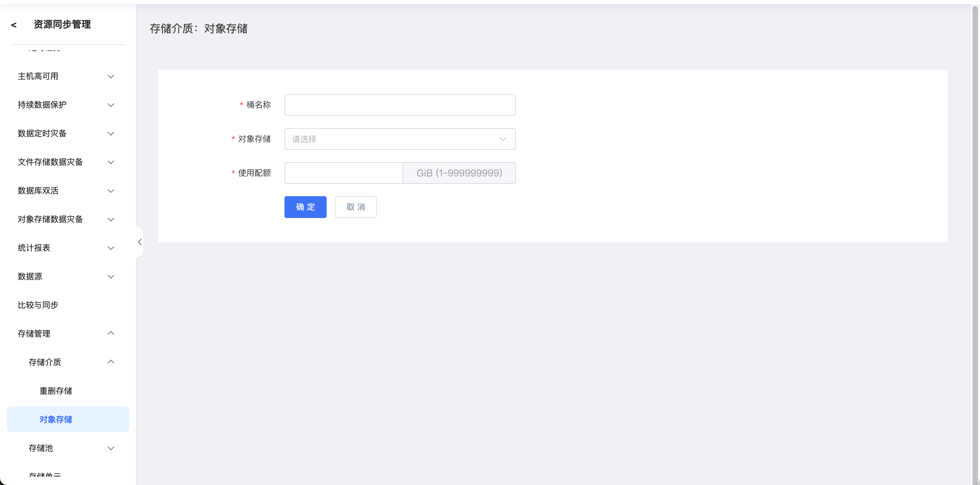Open the 重删存储 menu item
This screenshot has width=980, height=485.
tap(55, 391)
